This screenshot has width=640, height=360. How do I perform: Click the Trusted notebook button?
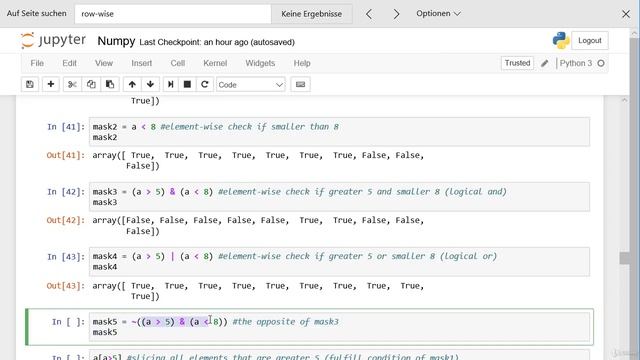click(517, 63)
